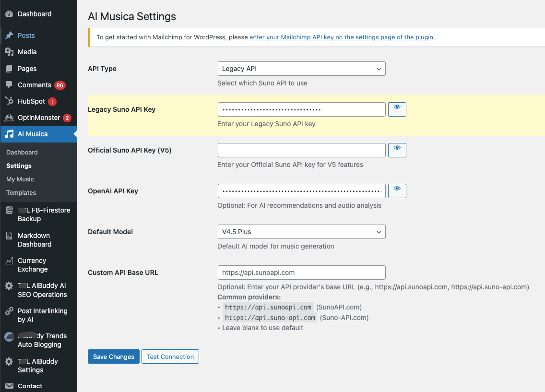The height and width of the screenshot is (392, 545).
Task: Toggle visibility of Official Suno API key
Action: [397, 150]
